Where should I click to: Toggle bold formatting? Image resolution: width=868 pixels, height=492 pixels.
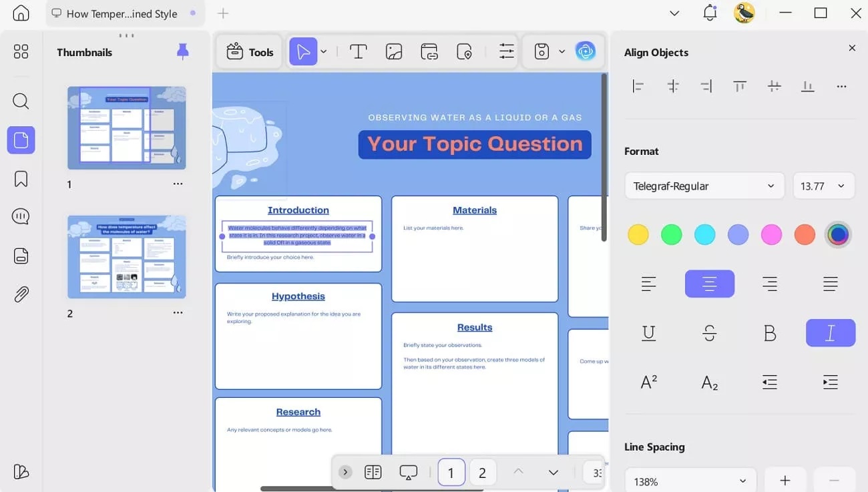pyautogui.click(x=770, y=332)
